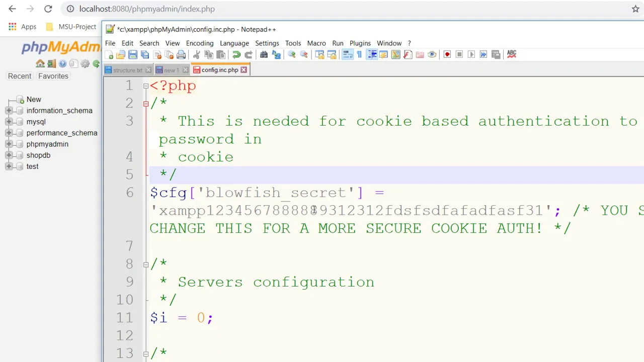Play back the recorded macro
644x362 pixels.
coord(471,54)
